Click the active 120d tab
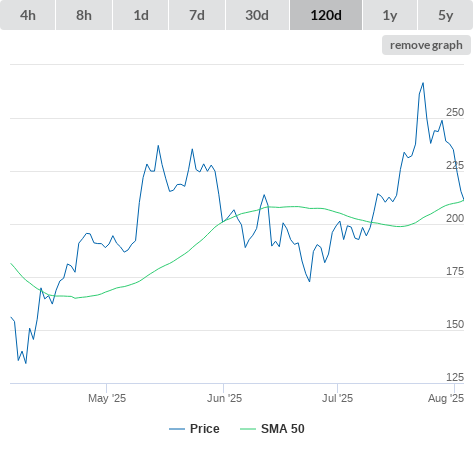The image size is (474, 455). click(326, 15)
